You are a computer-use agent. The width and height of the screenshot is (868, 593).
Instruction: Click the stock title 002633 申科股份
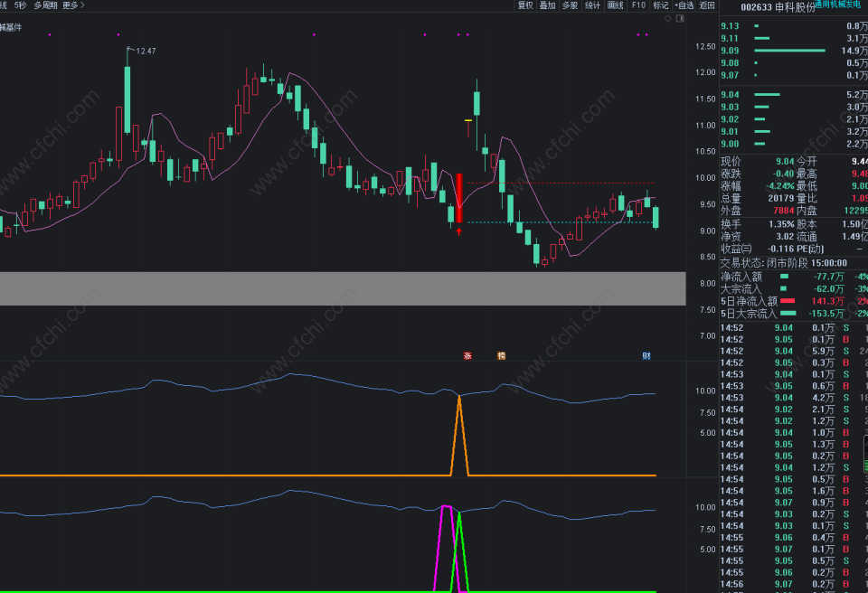tap(778, 8)
